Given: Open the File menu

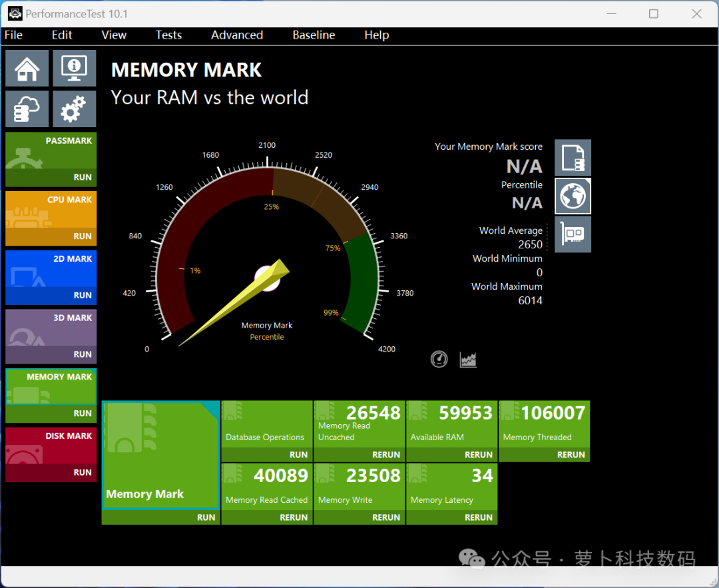Looking at the screenshot, I should click(13, 35).
